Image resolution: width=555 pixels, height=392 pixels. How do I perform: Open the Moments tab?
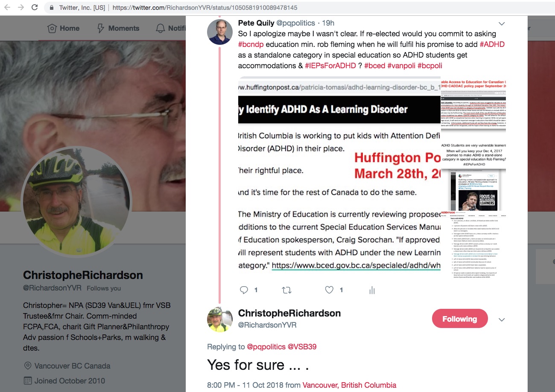click(118, 28)
